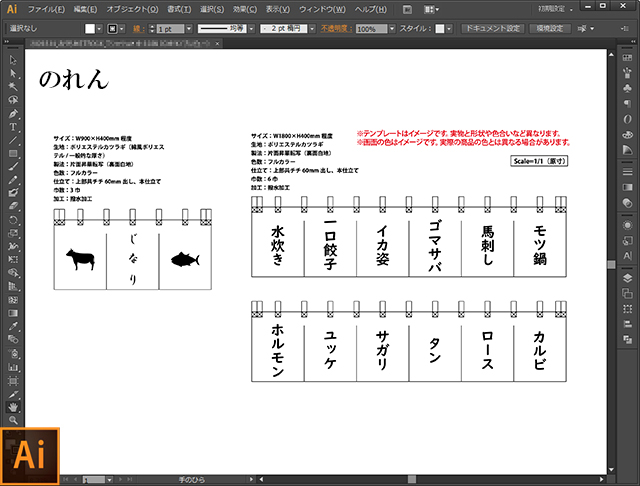640x486 pixels.
Task: Select the Blob Brush tool
Action: coord(13,193)
